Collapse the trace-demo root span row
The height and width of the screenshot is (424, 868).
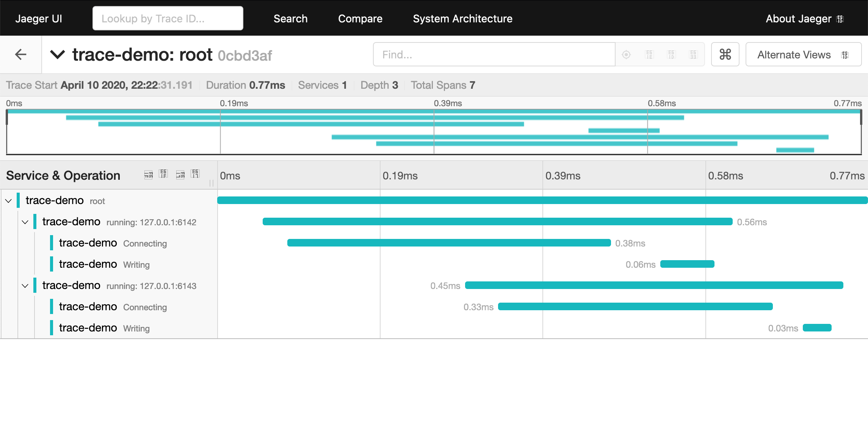(8, 201)
